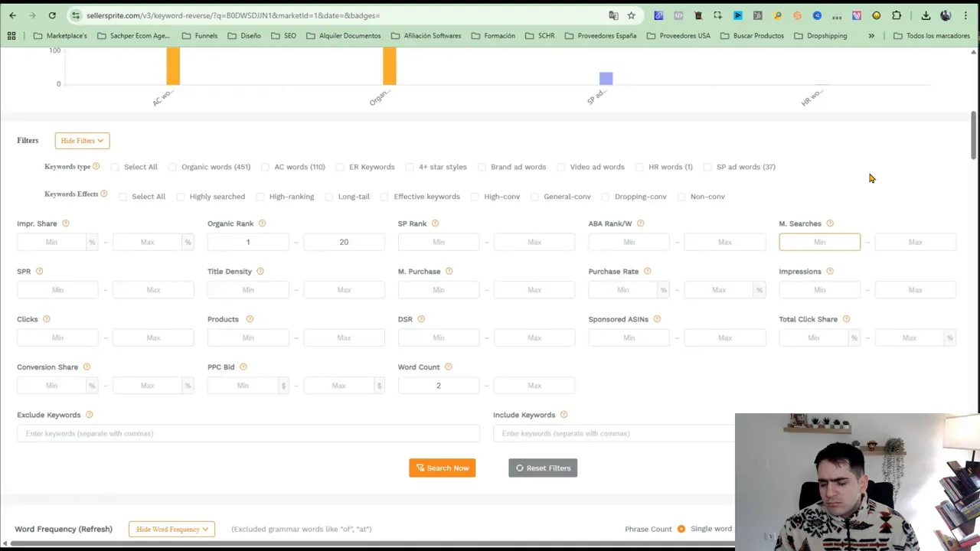980x551 pixels.
Task: Enable the Highly searched filter checkbox
Action: pyautogui.click(x=180, y=197)
